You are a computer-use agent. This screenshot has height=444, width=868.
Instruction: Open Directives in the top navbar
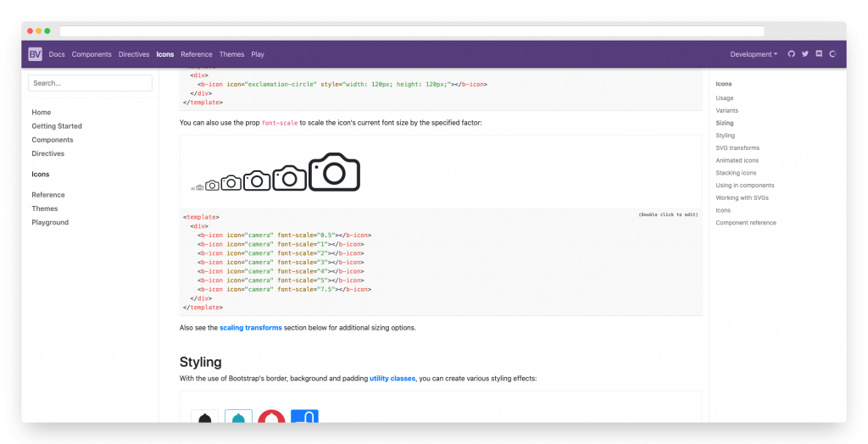coord(134,54)
